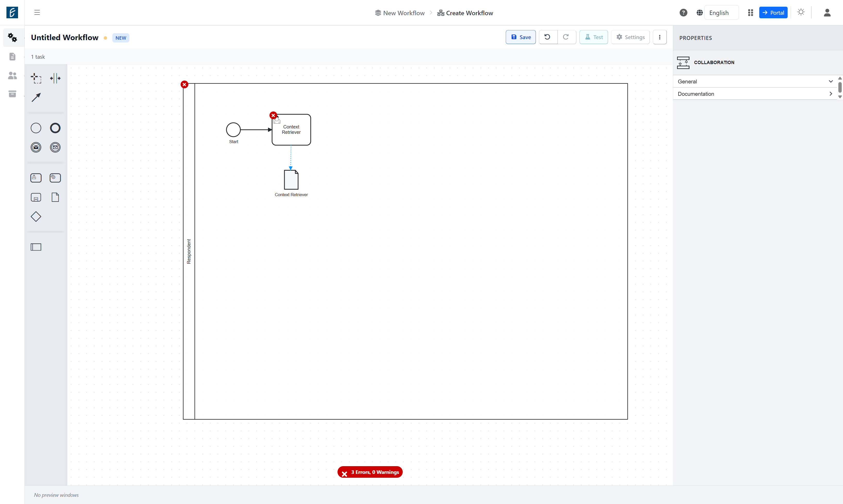Expand the Documentation properties section
The image size is (843, 504).
pos(755,94)
